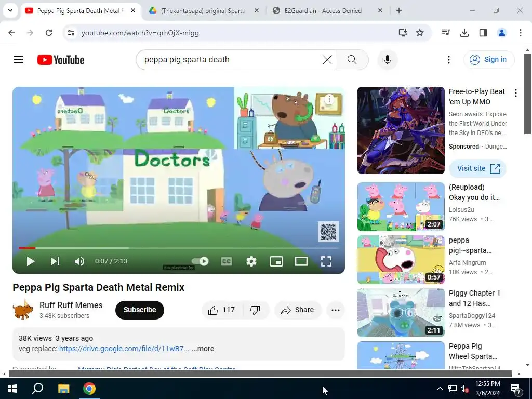Switch to the Peppa Pig Sparta Death Metal tab
This screenshot has height=399, width=532.
(x=81, y=10)
